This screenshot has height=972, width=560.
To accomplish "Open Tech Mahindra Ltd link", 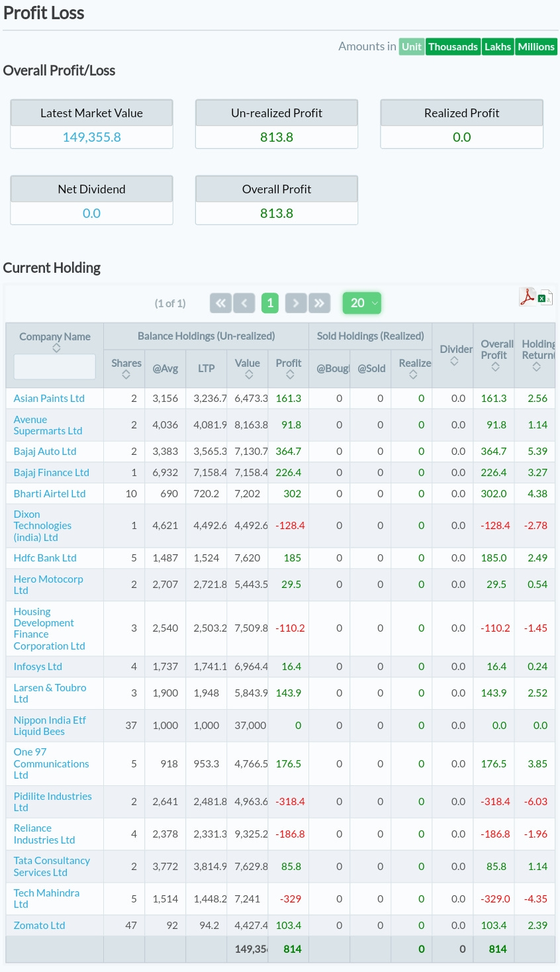I will (x=46, y=899).
